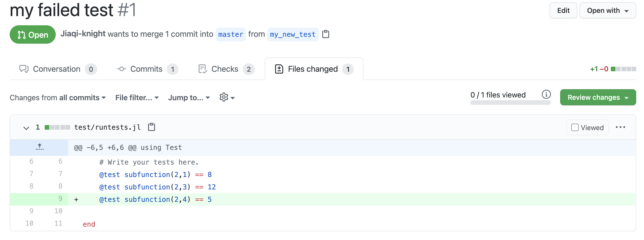Image resolution: width=644 pixels, height=240 pixels.
Task: Click the files viewed progress bar
Action: click(x=510, y=103)
